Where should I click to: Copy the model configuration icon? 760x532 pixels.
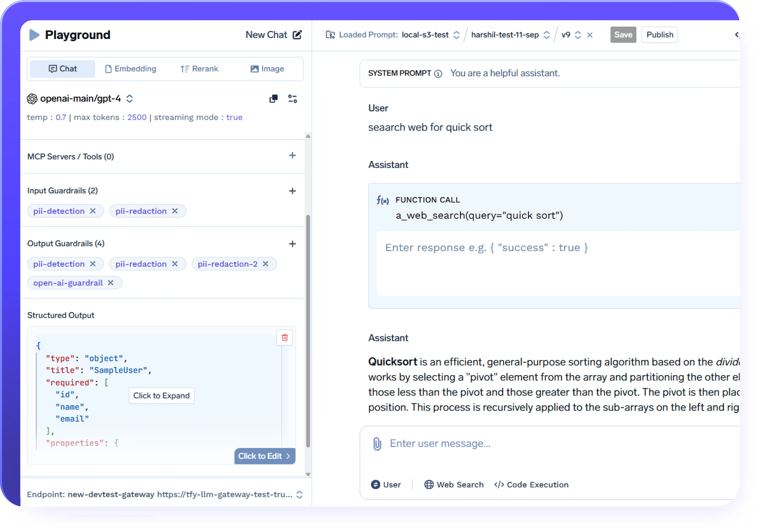tap(273, 98)
